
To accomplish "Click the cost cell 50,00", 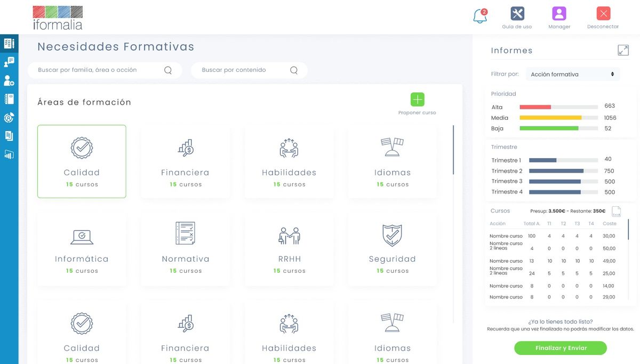I will (x=609, y=249).
